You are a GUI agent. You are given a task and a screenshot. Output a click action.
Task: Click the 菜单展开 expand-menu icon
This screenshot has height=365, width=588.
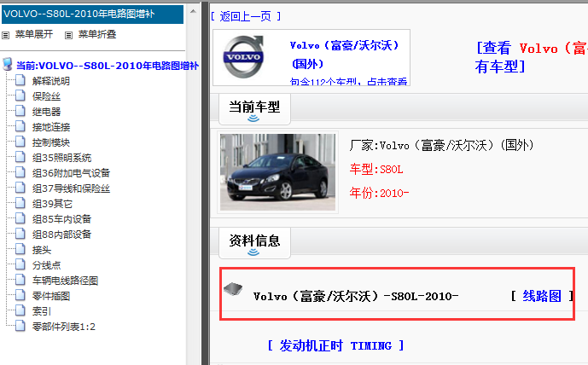click(x=5, y=35)
